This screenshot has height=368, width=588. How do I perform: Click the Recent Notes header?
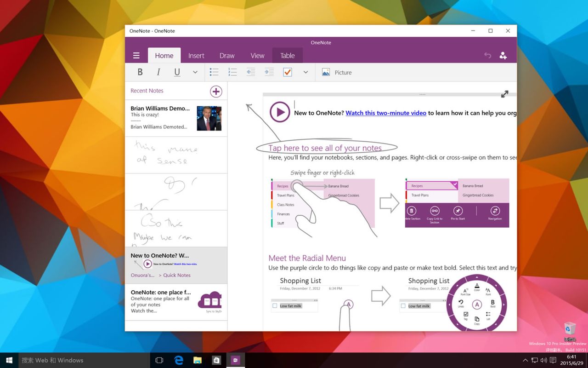tap(147, 91)
